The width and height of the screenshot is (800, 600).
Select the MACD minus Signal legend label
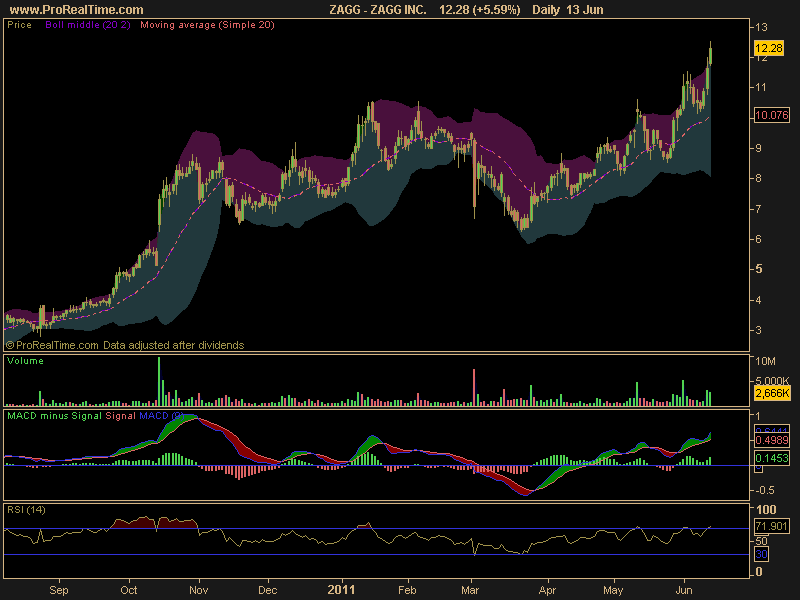tap(55, 416)
